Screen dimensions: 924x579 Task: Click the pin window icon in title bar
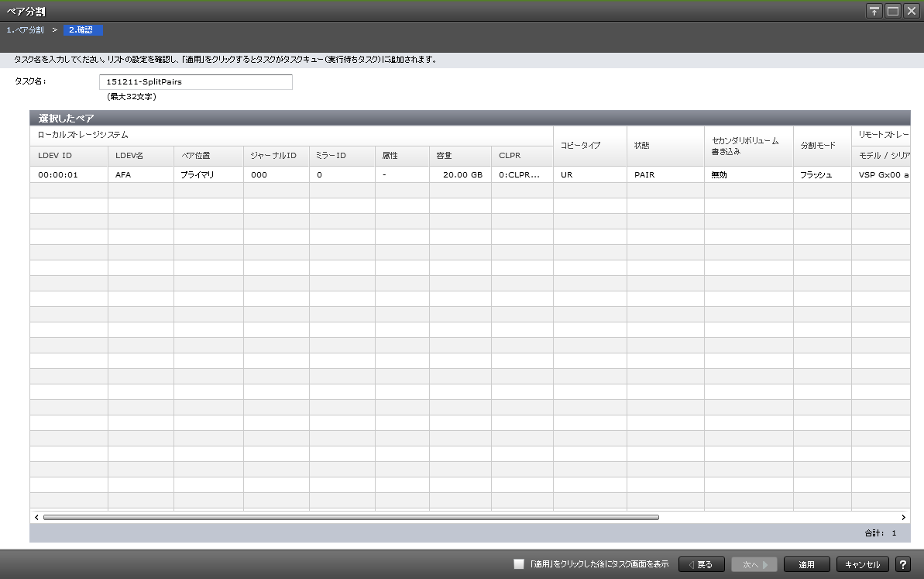click(x=874, y=11)
